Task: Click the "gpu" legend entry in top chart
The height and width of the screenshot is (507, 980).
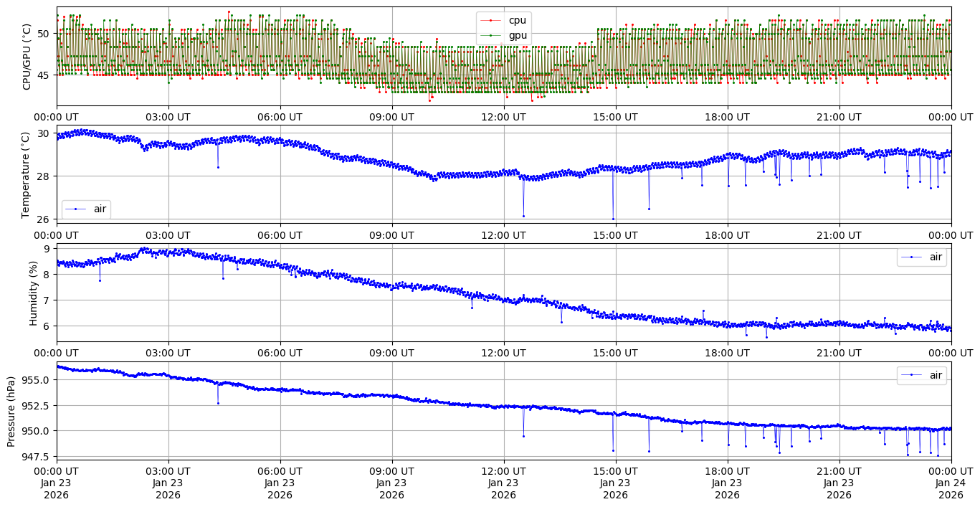Action: [517, 34]
